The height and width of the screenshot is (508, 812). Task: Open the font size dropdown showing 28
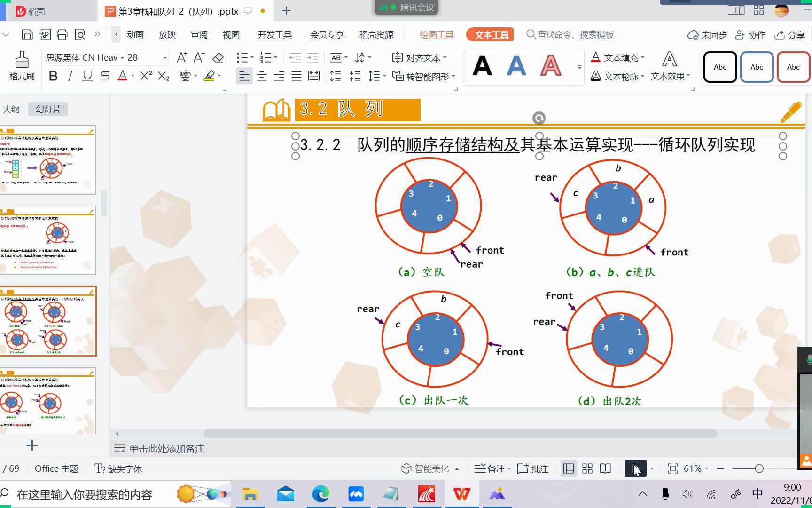(164, 57)
